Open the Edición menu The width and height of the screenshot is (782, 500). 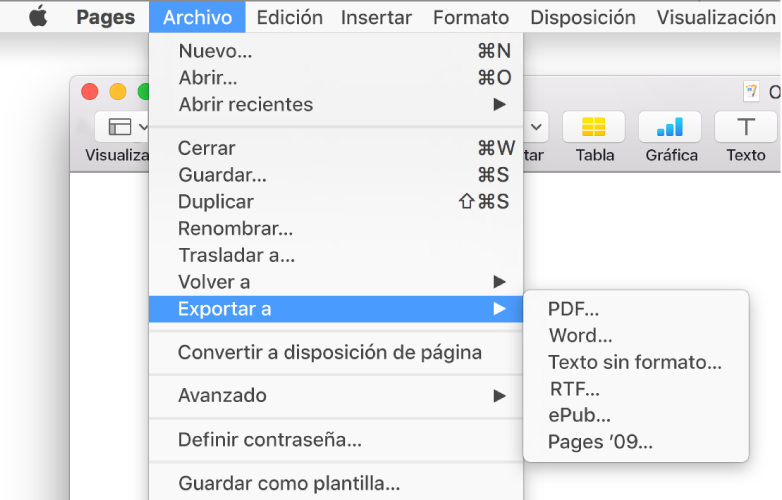[x=289, y=17]
